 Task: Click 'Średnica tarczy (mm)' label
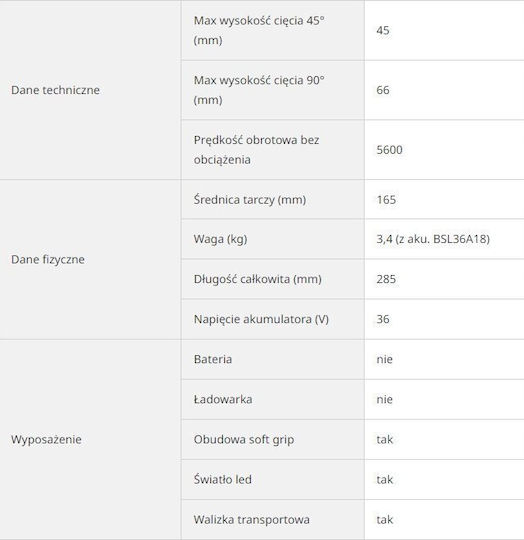[250, 200]
